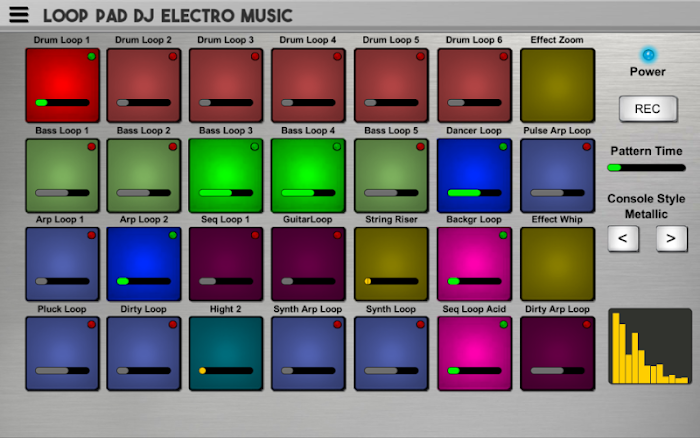Click the yellow spectrum visualizer display
Image resolution: width=700 pixels, height=438 pixels.
pos(649,346)
